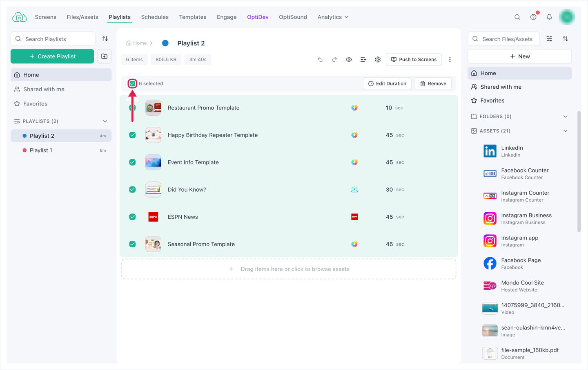The height and width of the screenshot is (370, 588).
Task: Go to the Templates tab
Action: 193,17
